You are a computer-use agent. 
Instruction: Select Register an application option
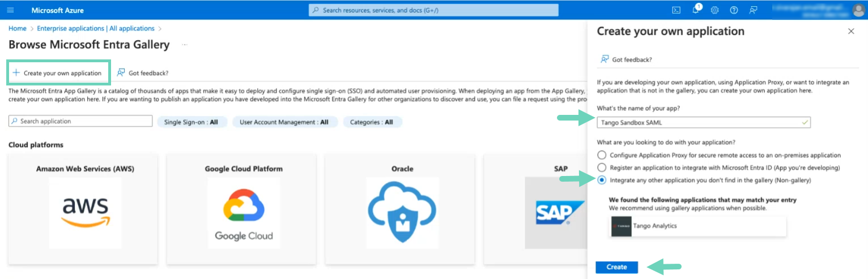[x=602, y=168]
